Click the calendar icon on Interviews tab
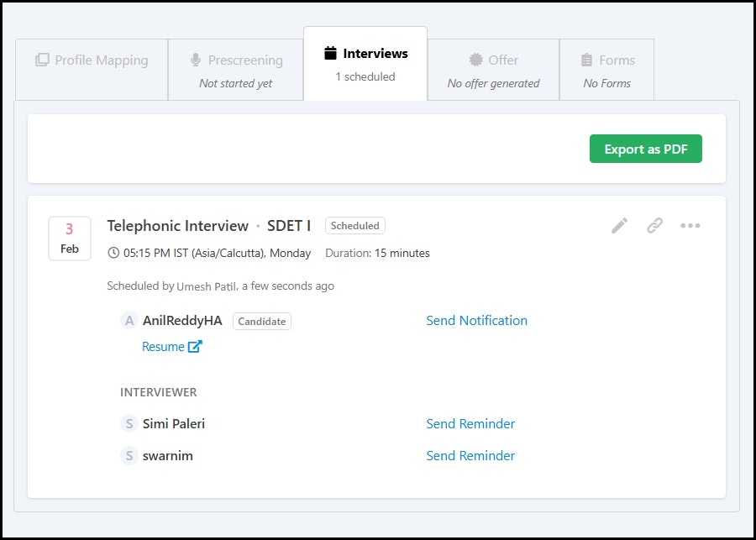 [330, 53]
